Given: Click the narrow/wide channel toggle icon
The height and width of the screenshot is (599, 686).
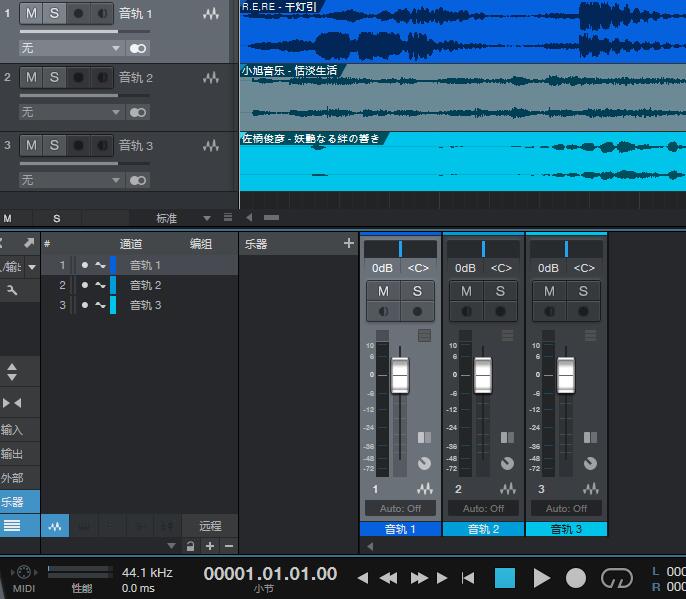Looking at the screenshot, I should click(x=12, y=403).
